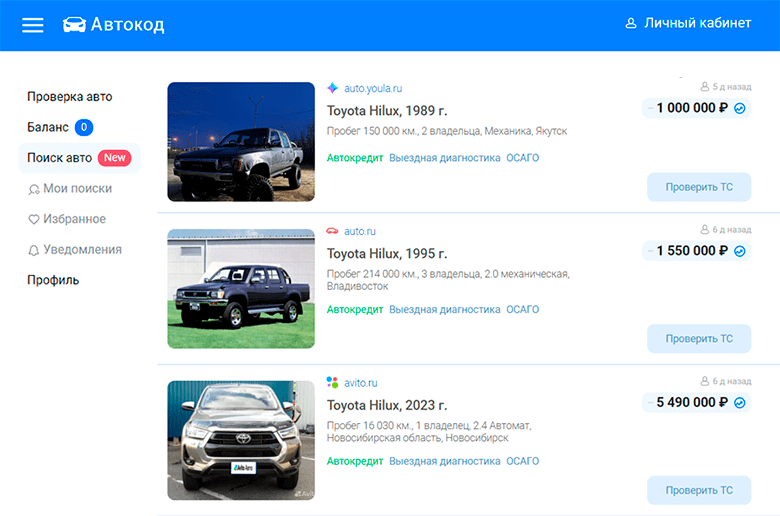
Task: Click the red auto.ru car icon
Action: 332,231
